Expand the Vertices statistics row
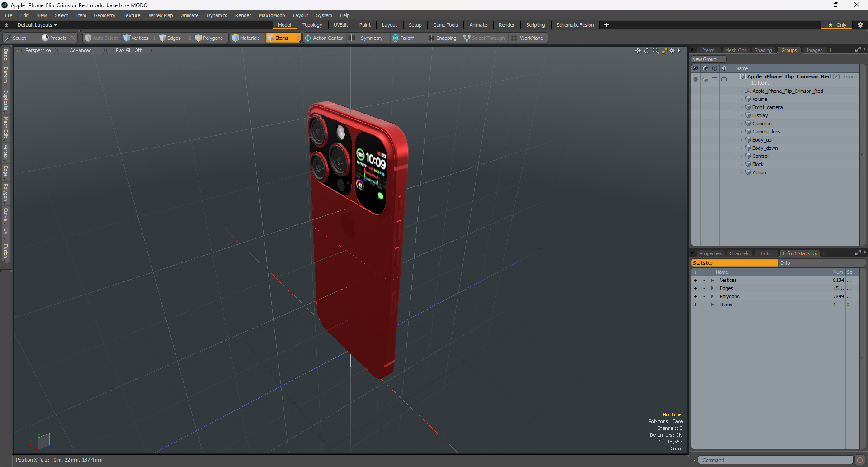 pyautogui.click(x=712, y=280)
